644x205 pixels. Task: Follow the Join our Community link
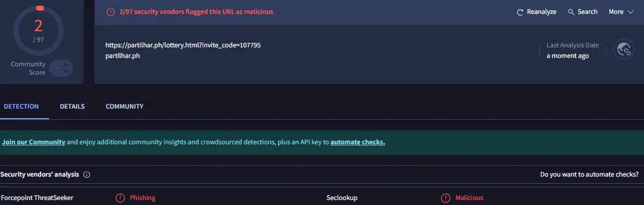(x=33, y=142)
